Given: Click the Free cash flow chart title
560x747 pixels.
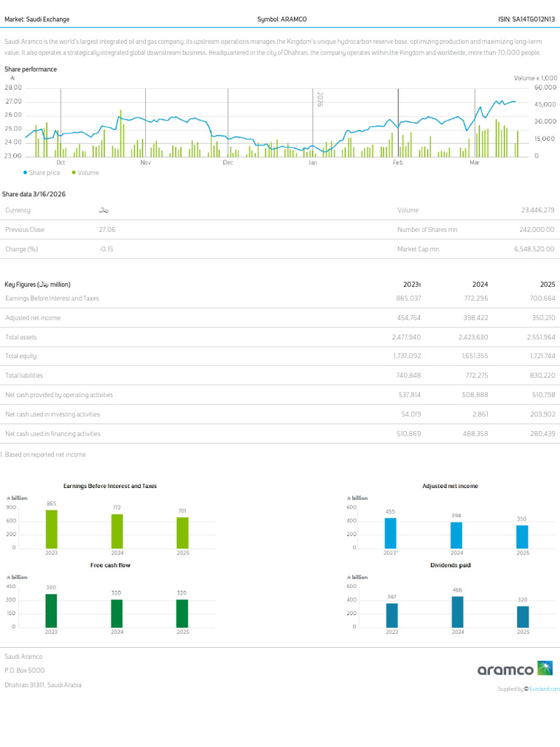Looking at the screenshot, I should point(111,565).
